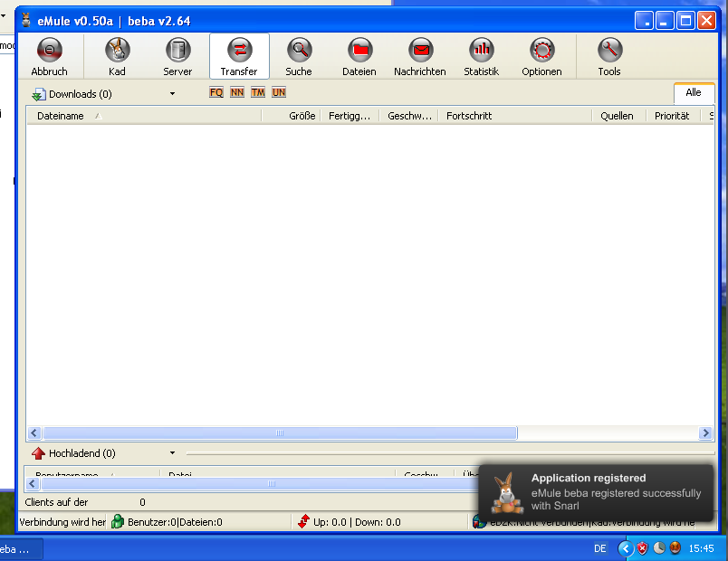Open the Kad network view
Screen dimensions: 728x561
(x=117, y=56)
